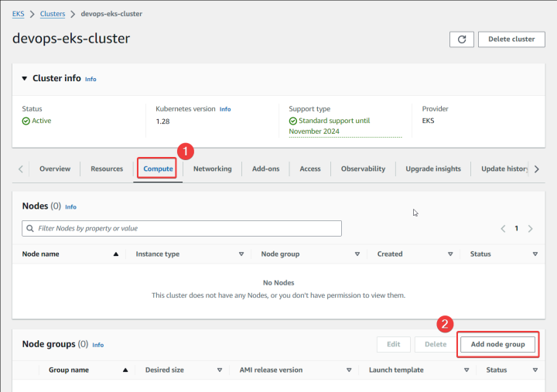Click Add node group button
The height and width of the screenshot is (392, 557).
point(497,344)
